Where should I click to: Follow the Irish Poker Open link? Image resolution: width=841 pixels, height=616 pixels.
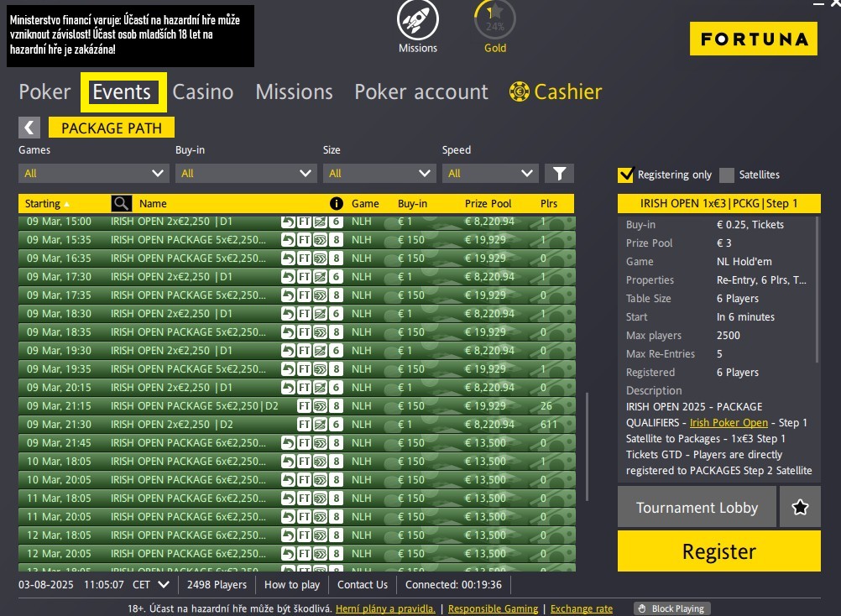(729, 422)
